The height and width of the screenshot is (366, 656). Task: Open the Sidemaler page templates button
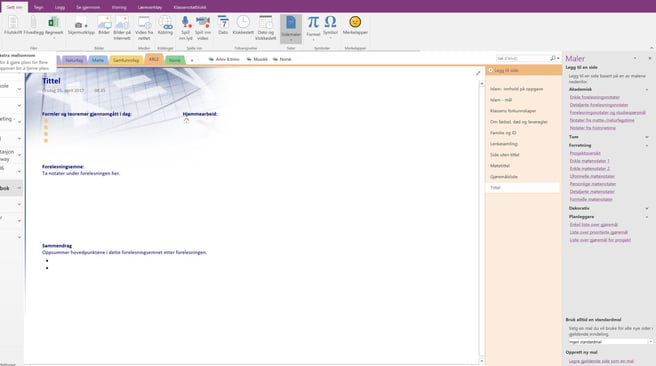point(291,28)
